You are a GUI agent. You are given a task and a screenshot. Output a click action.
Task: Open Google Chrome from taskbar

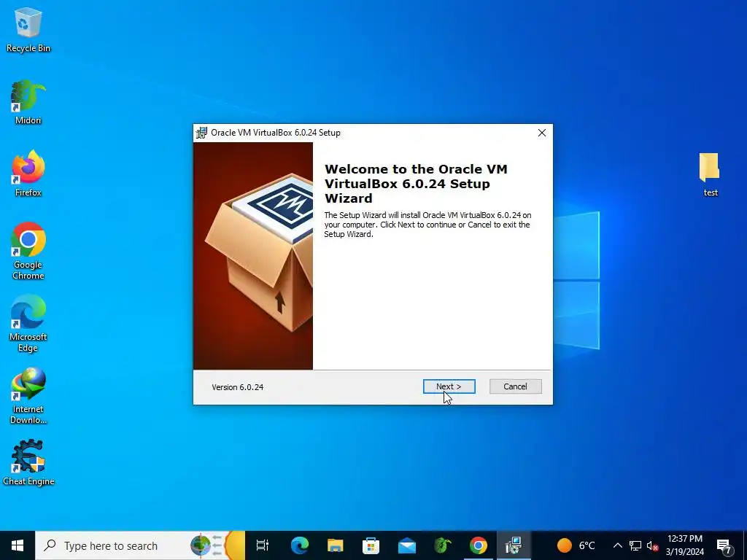pyautogui.click(x=479, y=545)
